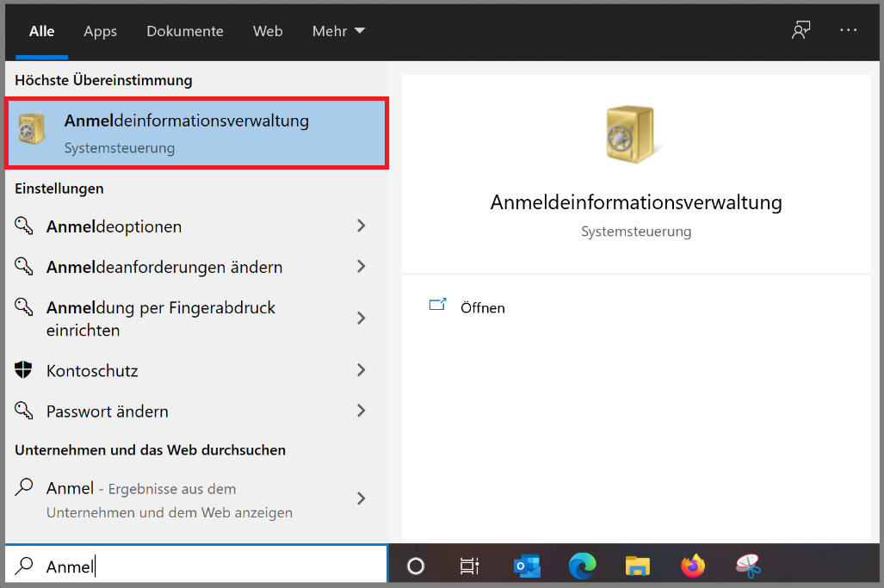Open Snipping Tool from the taskbar
Viewport: 884px width, 588px height.
pos(747,566)
